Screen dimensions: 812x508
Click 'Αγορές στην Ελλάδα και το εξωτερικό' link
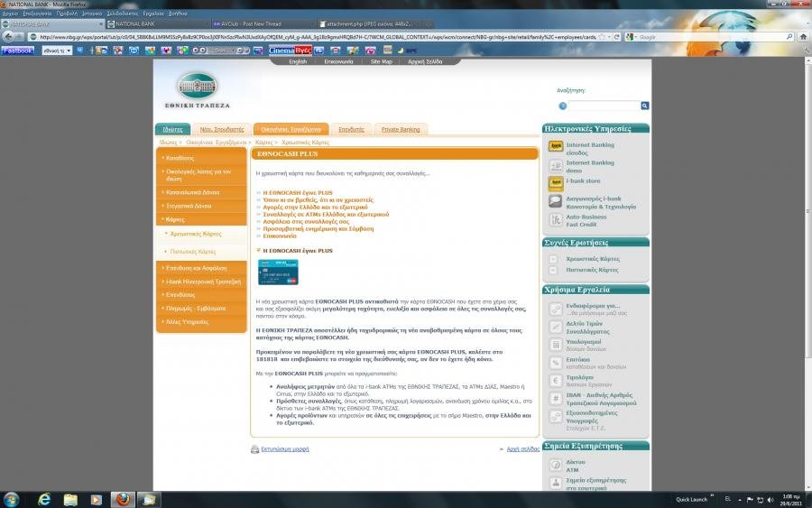(x=315, y=208)
